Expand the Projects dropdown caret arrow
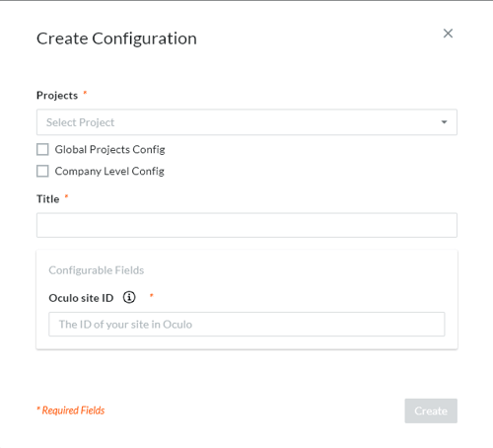The height and width of the screenshot is (448, 493). point(444,122)
